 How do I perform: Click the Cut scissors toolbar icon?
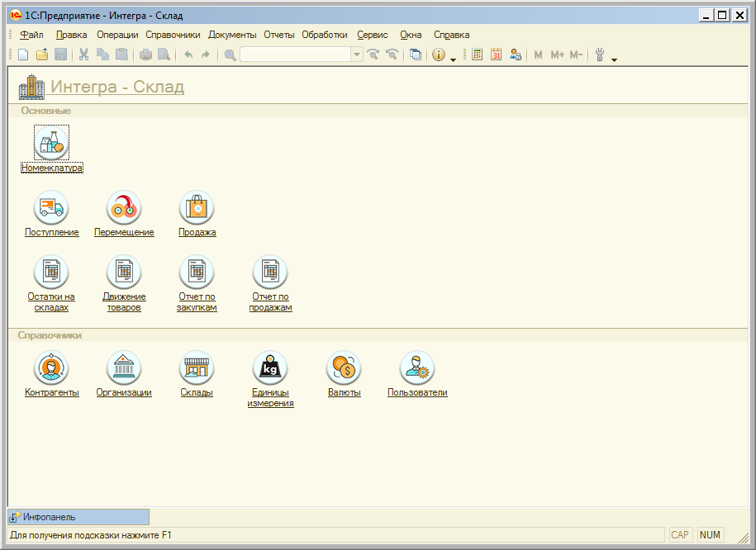pos(84,55)
